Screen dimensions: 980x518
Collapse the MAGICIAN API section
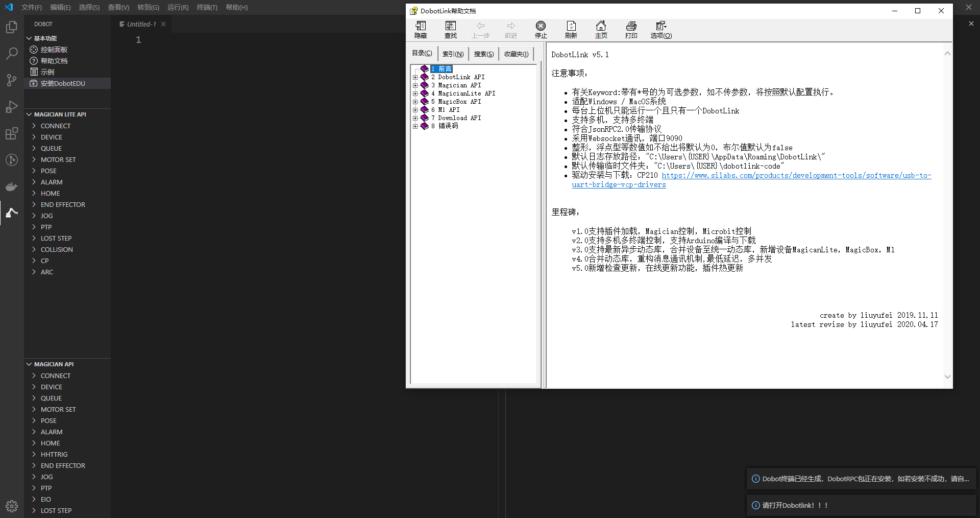[67, 364]
